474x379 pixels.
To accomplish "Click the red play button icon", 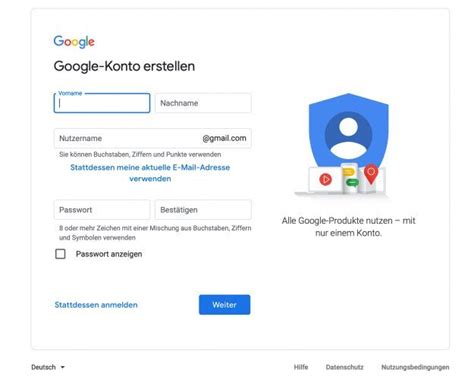I will [325, 179].
